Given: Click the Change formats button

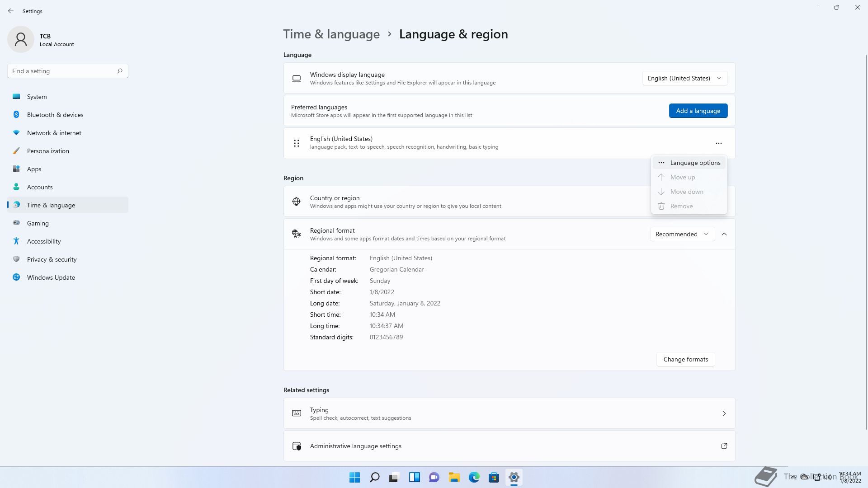Looking at the screenshot, I should pos(685,359).
